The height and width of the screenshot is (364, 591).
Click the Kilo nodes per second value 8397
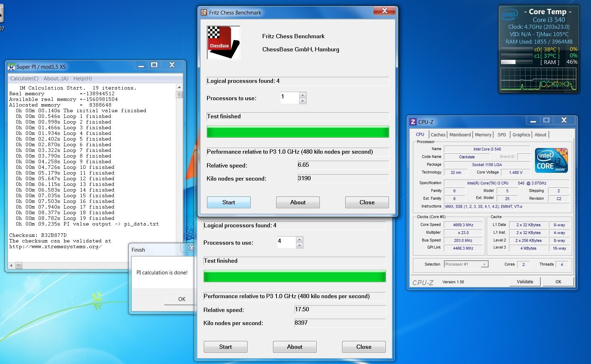[x=340, y=323]
